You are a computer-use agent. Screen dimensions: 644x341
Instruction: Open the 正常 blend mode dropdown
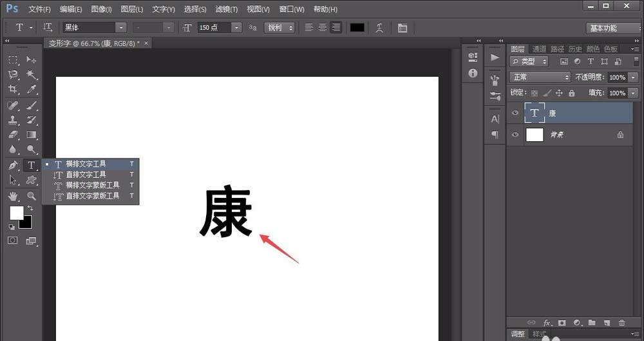(540, 77)
